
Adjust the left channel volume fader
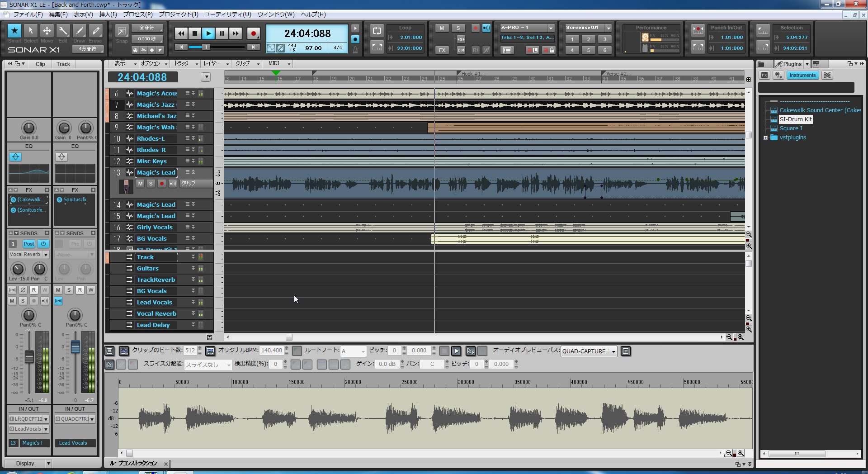pos(29,357)
